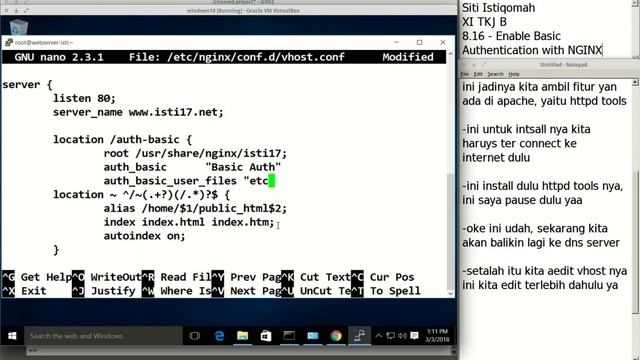Click 'ada di apache, yaitu httpd tools' line
The image size is (640, 360).
click(544, 101)
